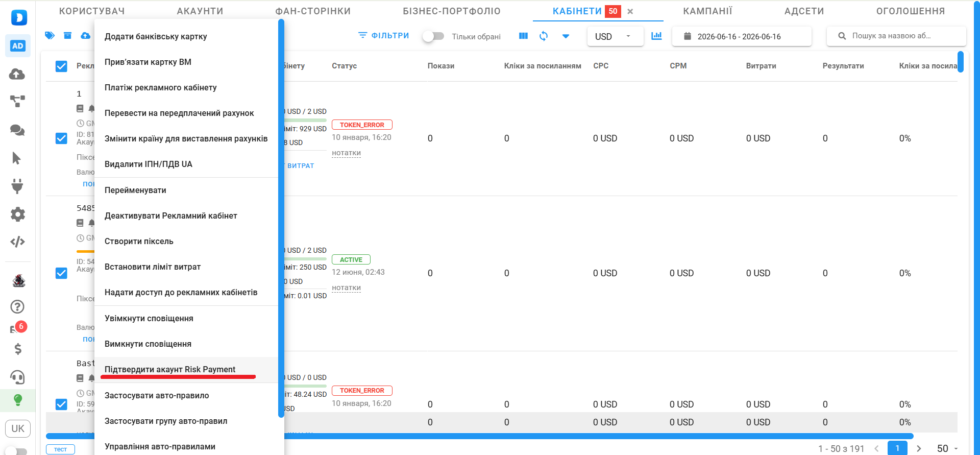
Task: Close the Кабінети tab with X
Action: [630, 11]
